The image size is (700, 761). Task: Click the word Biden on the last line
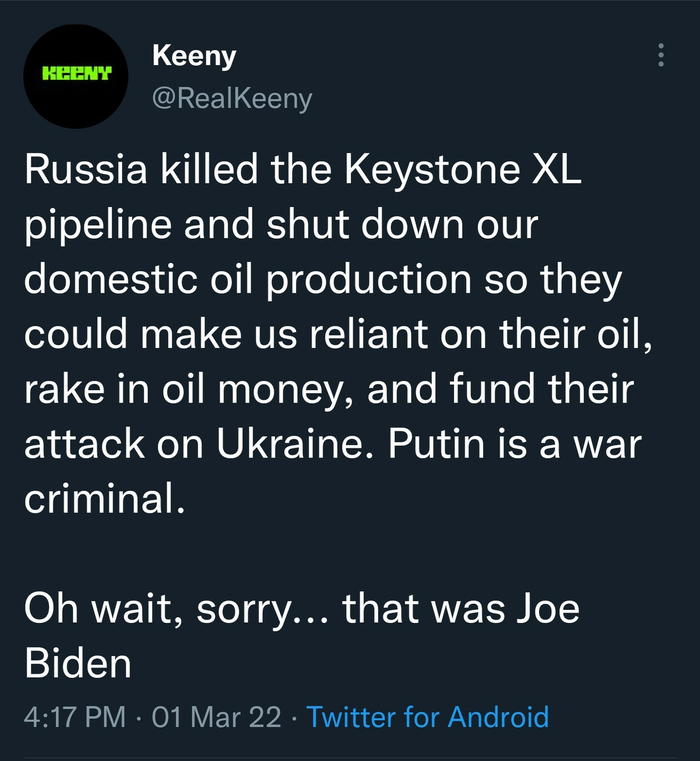coord(78,662)
